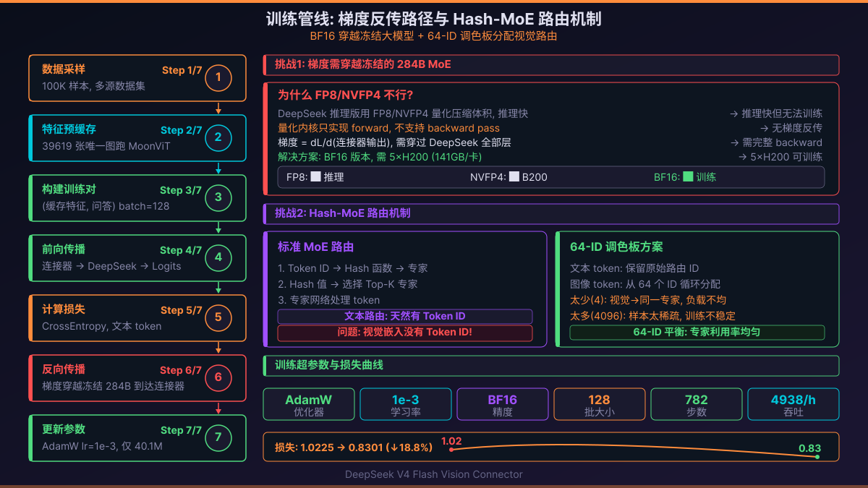This screenshot has height=488, width=868.
Task: Click the numbered circle 5 for 计算损失
Action: pyautogui.click(x=218, y=317)
